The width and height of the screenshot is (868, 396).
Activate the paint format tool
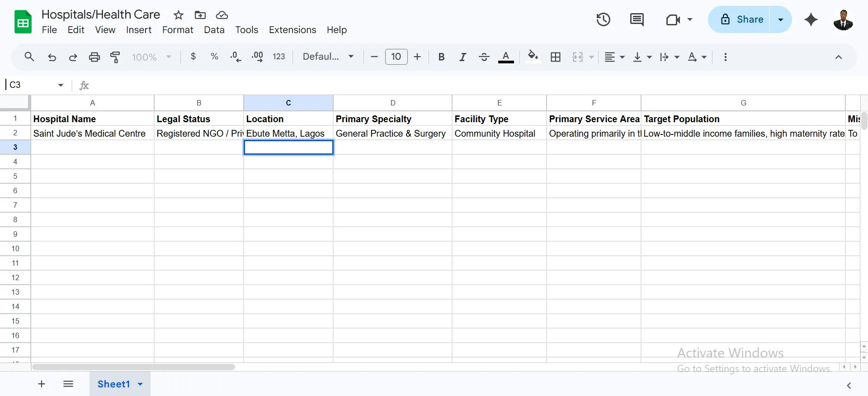pyautogui.click(x=115, y=57)
